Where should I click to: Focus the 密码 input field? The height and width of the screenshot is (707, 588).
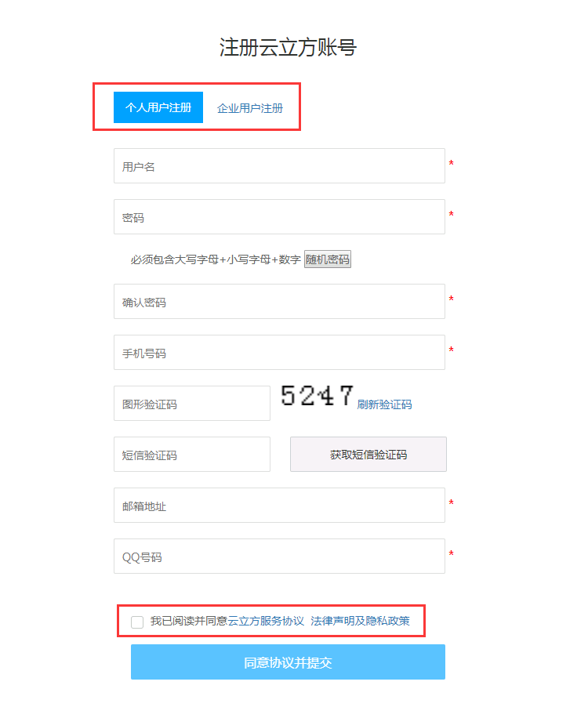[279, 217]
